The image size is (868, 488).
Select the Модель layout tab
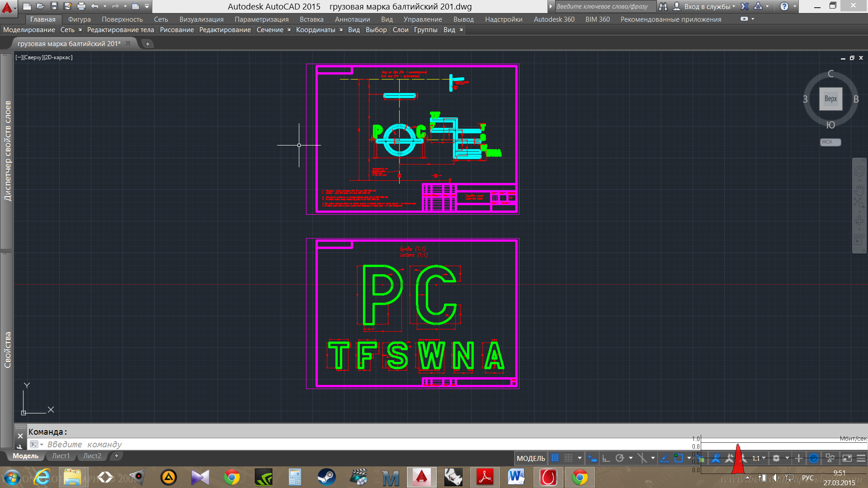(25, 456)
